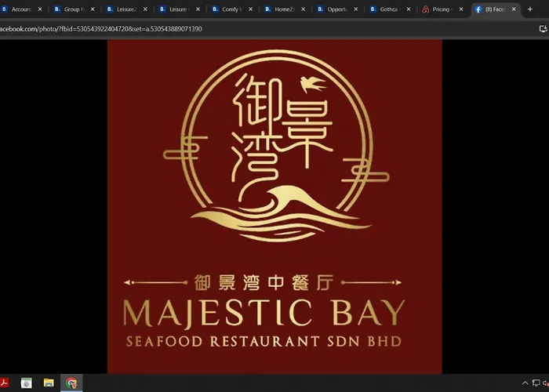Close the Pricing tab
Viewport: 549px width, 392px height.
tap(461, 9)
